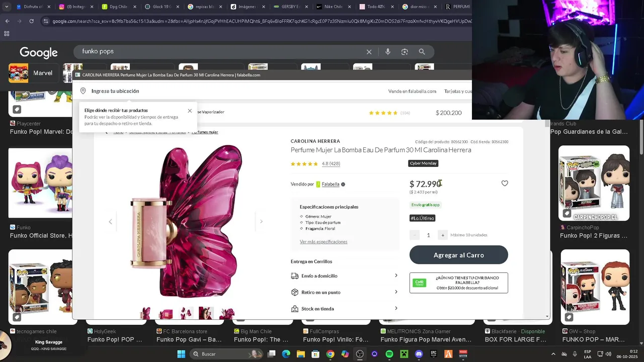The height and width of the screenshot is (362, 644).
Task: Start Google voice search microphone
Action: coord(387,52)
